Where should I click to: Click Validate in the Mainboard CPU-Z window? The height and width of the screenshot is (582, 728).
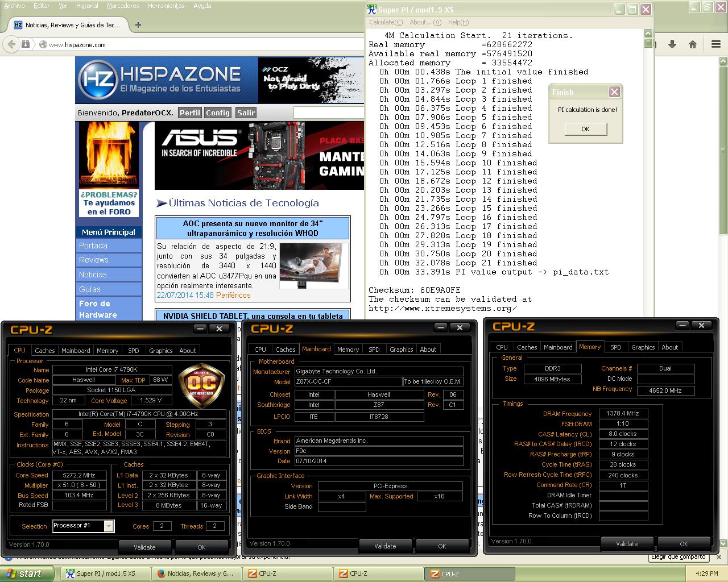385,546
